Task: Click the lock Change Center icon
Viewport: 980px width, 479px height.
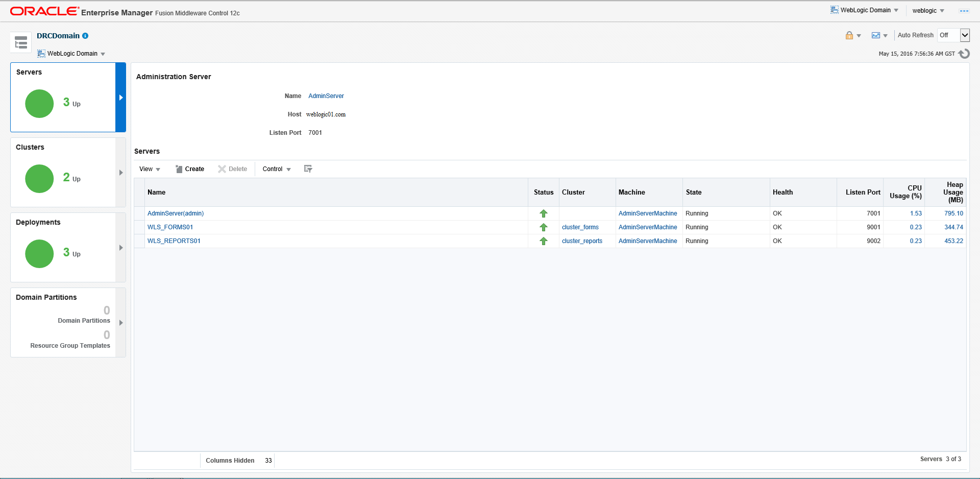Action: 849,35
